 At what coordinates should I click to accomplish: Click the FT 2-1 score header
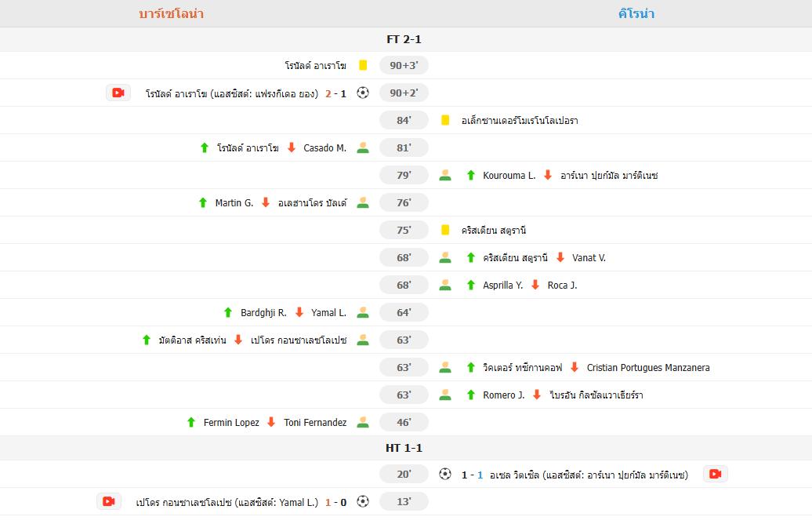coord(404,39)
